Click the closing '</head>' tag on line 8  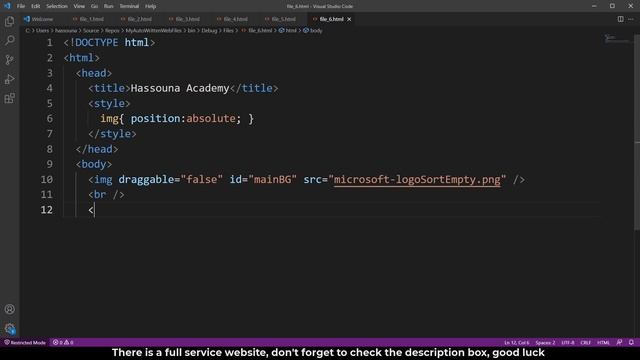(x=97, y=149)
